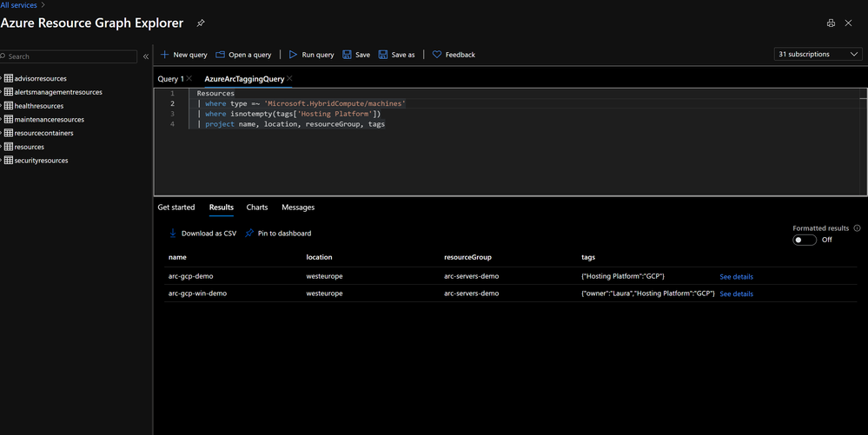This screenshot has width=868, height=435.
Task: Open the 31 subscriptions dropdown
Action: click(x=818, y=54)
